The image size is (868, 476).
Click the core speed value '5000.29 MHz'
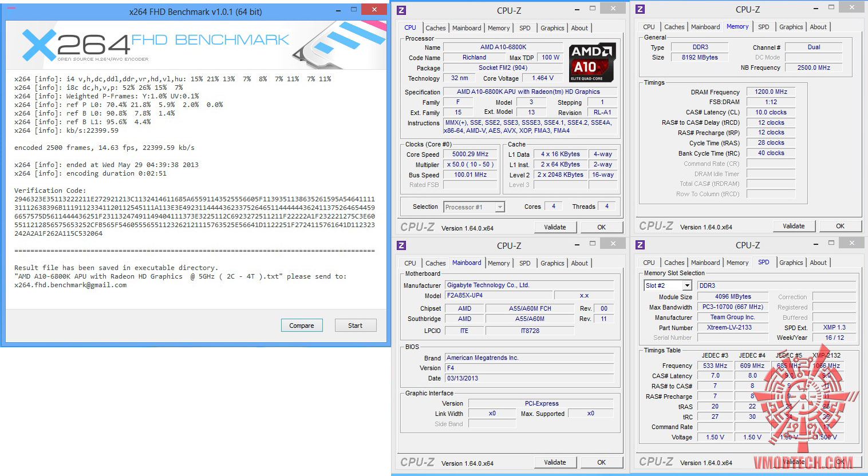(471, 154)
